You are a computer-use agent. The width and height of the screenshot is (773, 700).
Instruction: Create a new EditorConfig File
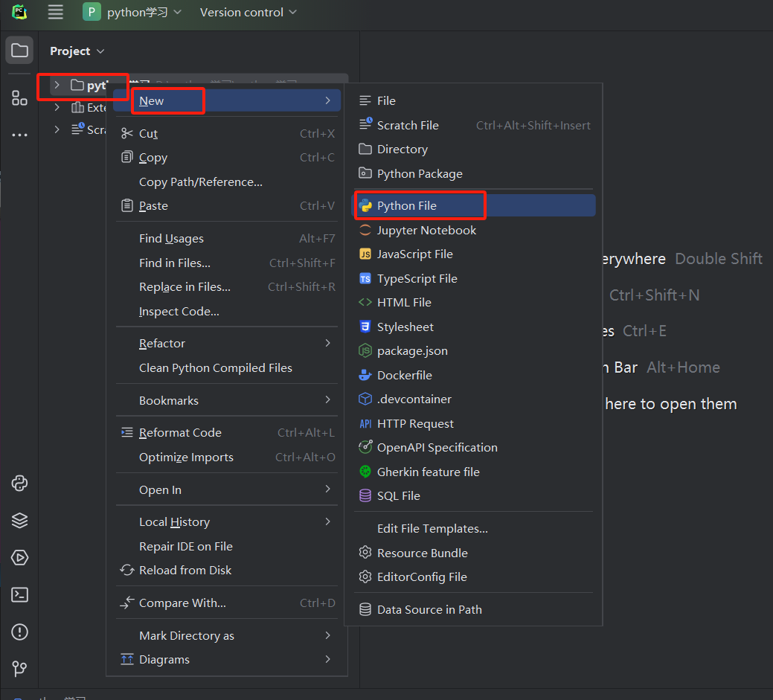(474, 577)
